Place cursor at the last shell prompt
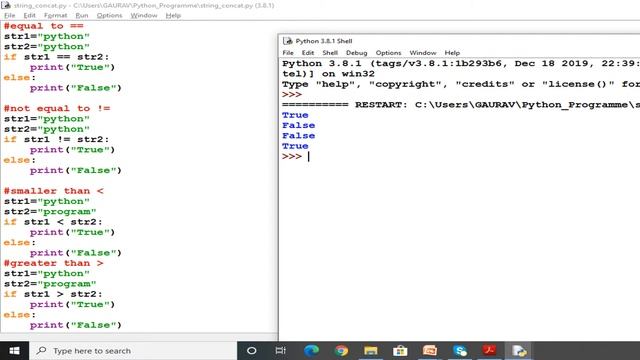 309,157
